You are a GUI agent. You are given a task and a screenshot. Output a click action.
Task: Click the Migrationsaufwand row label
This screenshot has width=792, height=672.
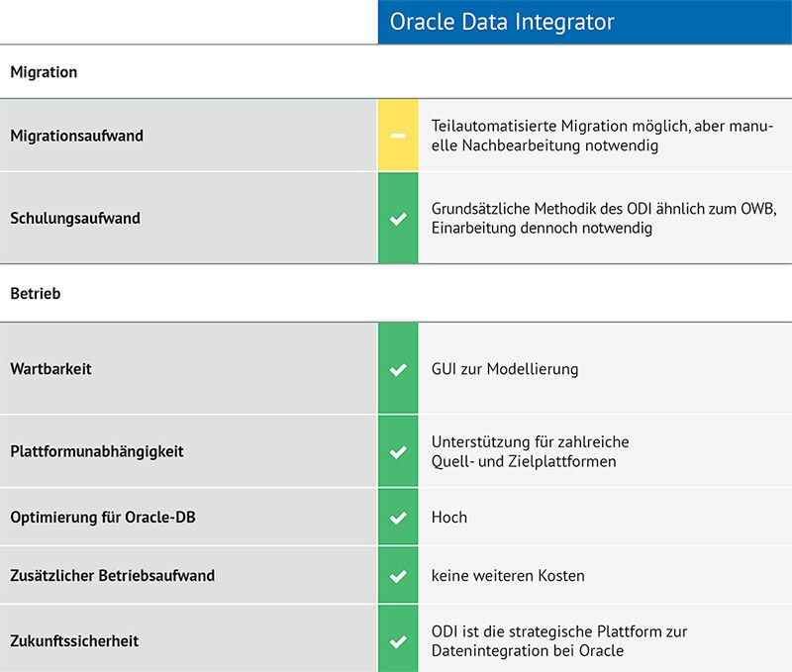[x=77, y=136]
